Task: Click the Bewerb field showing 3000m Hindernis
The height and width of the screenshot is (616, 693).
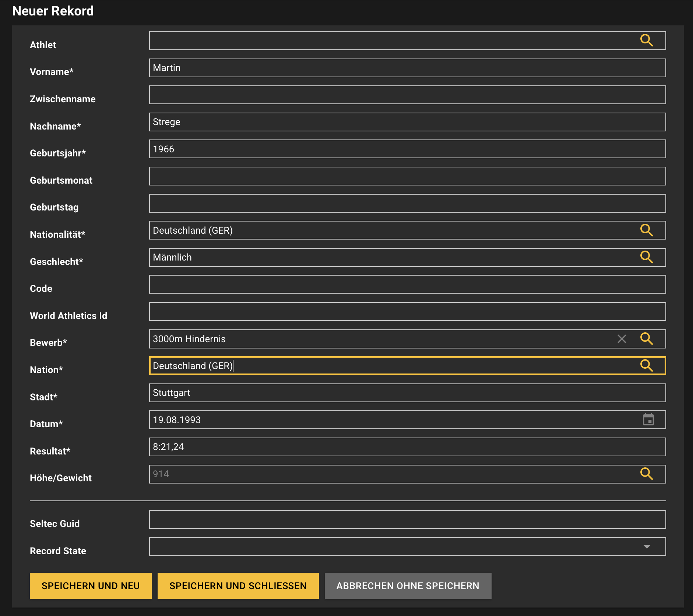Action: point(407,339)
